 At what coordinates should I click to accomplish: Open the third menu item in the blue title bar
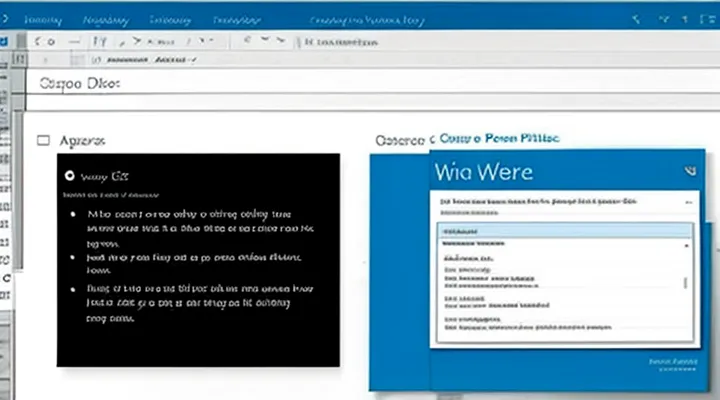(170, 20)
